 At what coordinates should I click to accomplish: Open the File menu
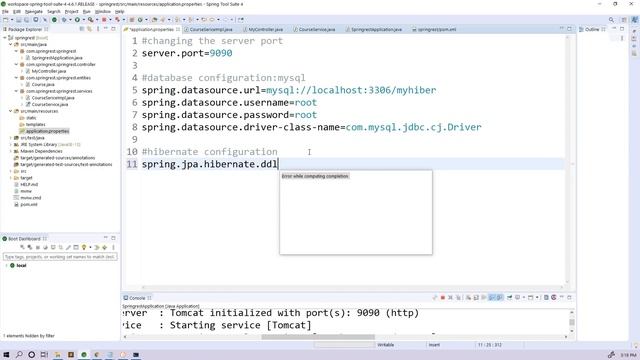(x=5, y=11)
